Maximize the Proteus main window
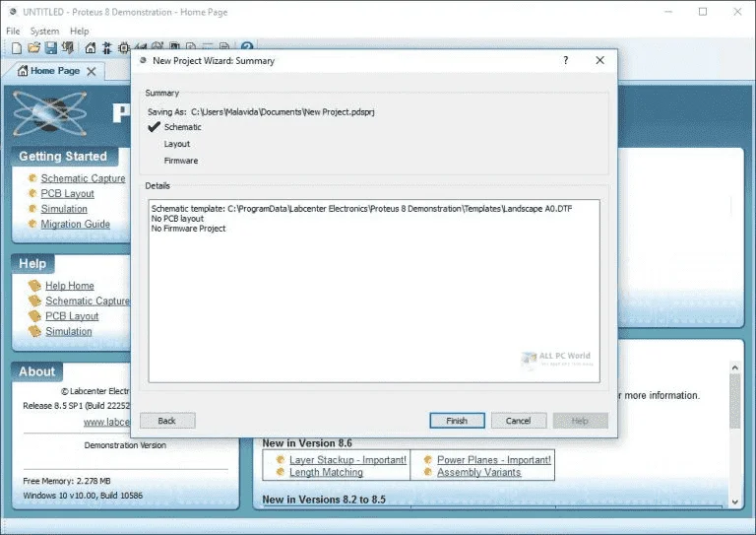This screenshot has height=535, width=756. pos(703,12)
